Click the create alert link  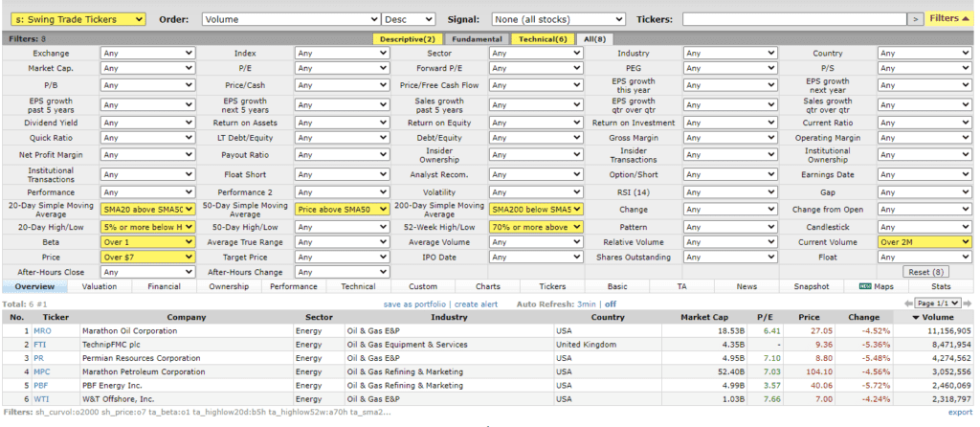pos(477,303)
